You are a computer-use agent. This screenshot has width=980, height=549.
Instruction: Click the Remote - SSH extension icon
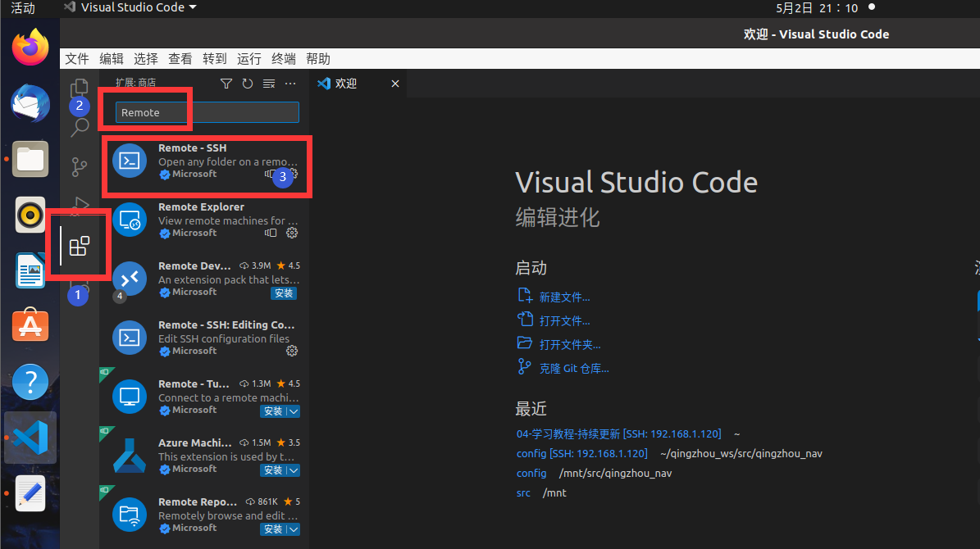pyautogui.click(x=130, y=161)
